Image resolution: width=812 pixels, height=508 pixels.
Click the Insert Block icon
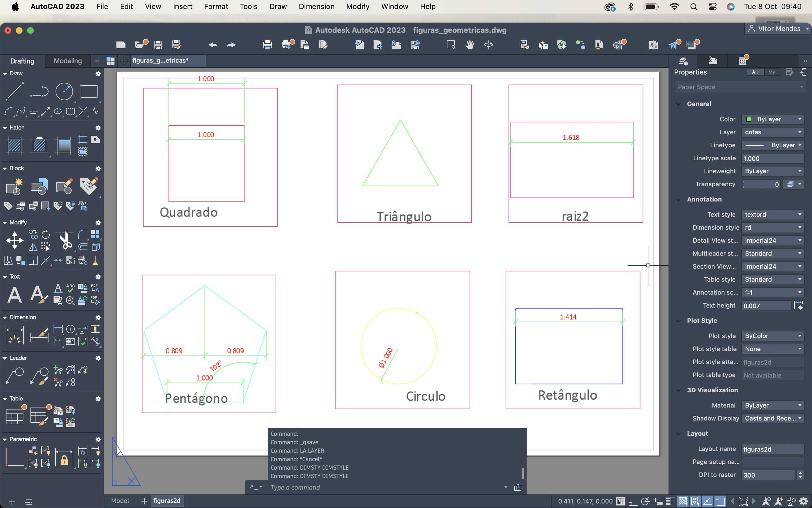click(x=39, y=186)
